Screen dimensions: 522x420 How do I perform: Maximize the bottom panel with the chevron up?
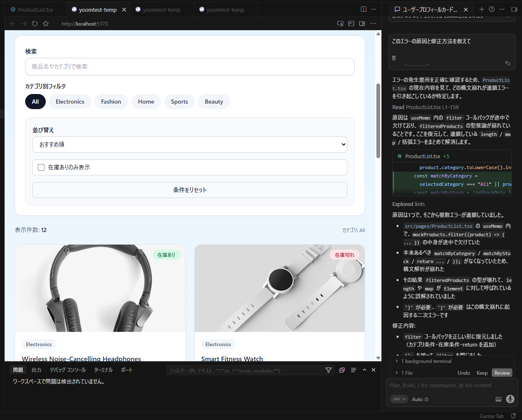point(364,370)
